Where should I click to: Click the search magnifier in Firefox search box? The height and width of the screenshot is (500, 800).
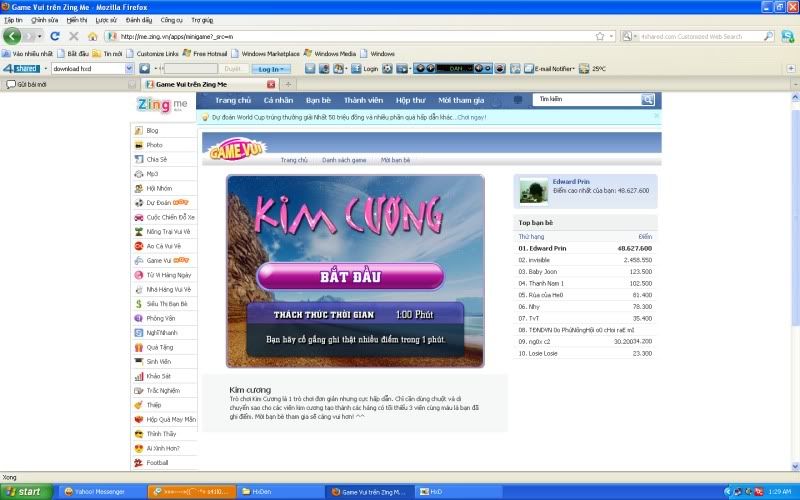(x=768, y=36)
